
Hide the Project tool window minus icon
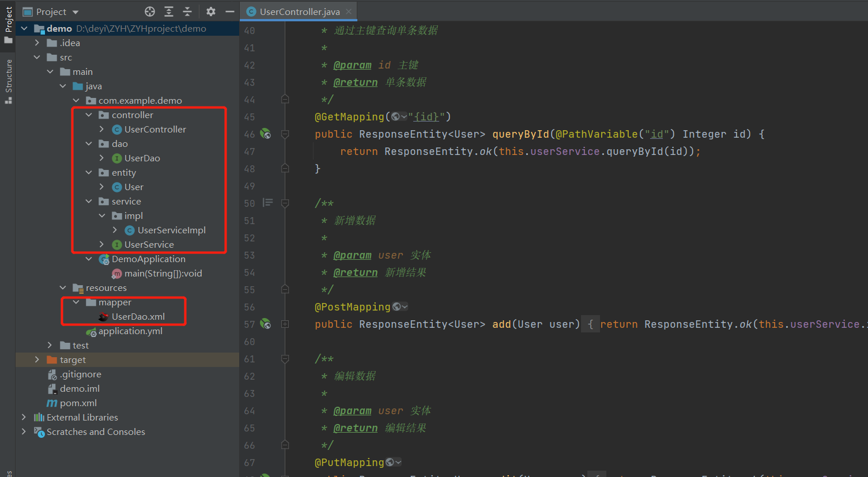click(x=229, y=12)
